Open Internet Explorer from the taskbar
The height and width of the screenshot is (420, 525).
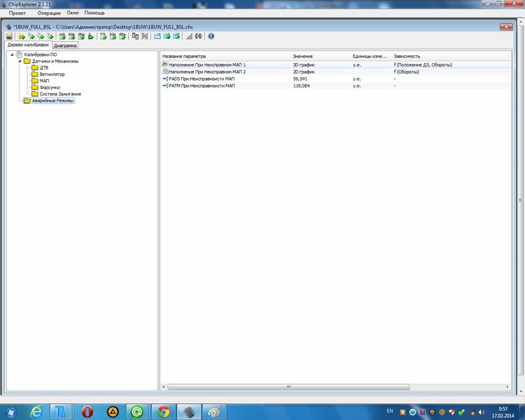click(36, 412)
